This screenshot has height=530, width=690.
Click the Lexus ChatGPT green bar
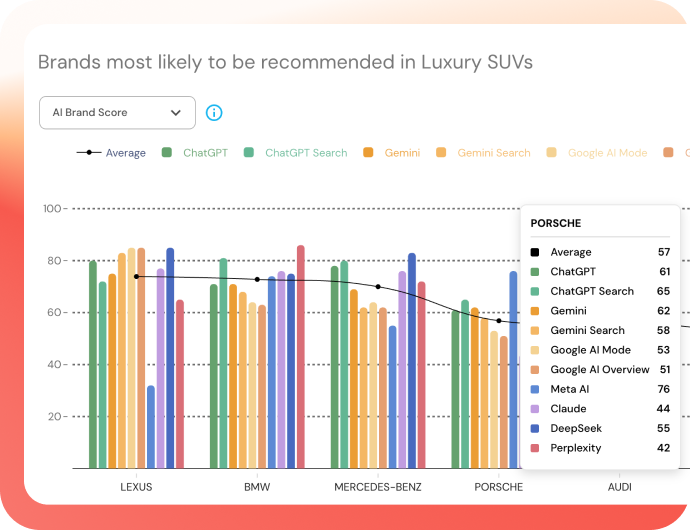point(93,364)
